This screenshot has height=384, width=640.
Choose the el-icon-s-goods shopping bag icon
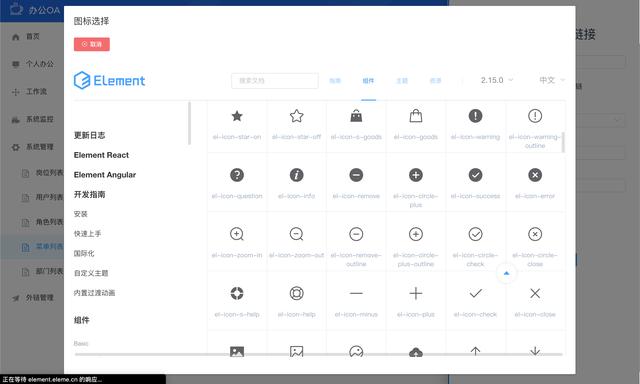click(x=356, y=116)
